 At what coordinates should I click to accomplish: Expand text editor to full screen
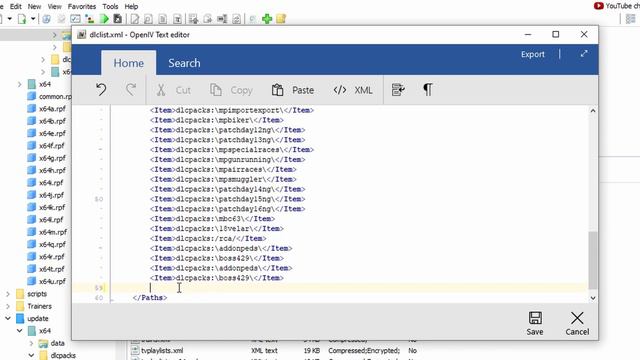584,54
